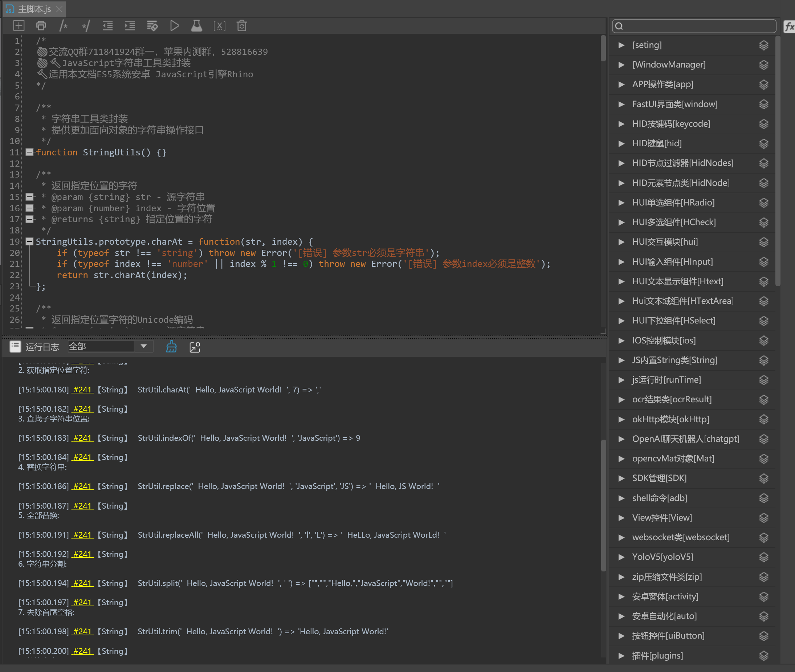Open the 全部 log filter dropdown
Viewport: 795px width, 672px height.
[143, 346]
